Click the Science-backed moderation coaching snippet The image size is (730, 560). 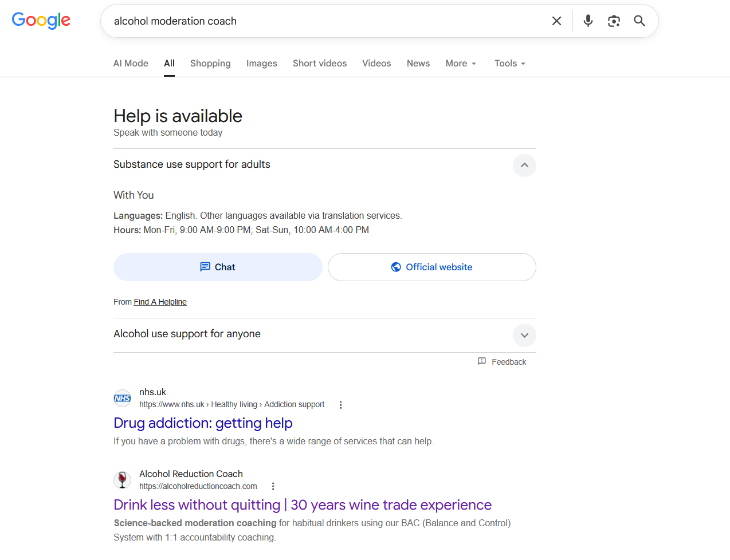[312, 530]
